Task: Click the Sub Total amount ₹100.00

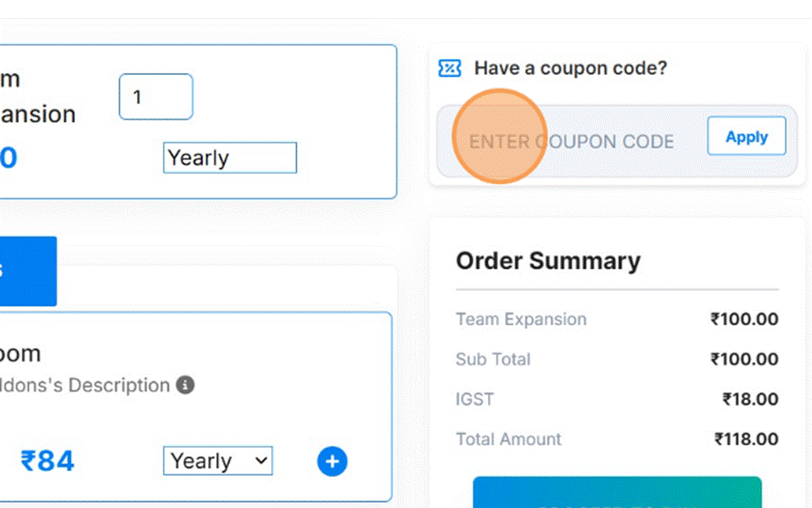Action: tap(744, 359)
